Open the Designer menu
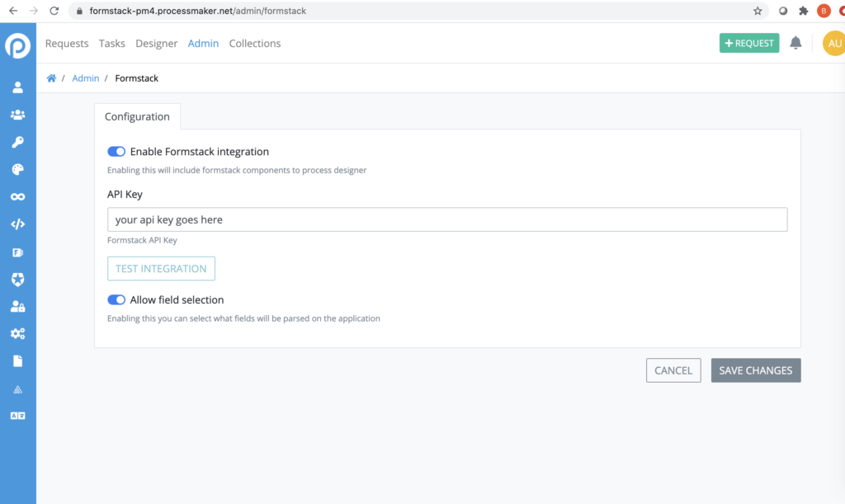This screenshot has height=504, width=845. [x=156, y=43]
